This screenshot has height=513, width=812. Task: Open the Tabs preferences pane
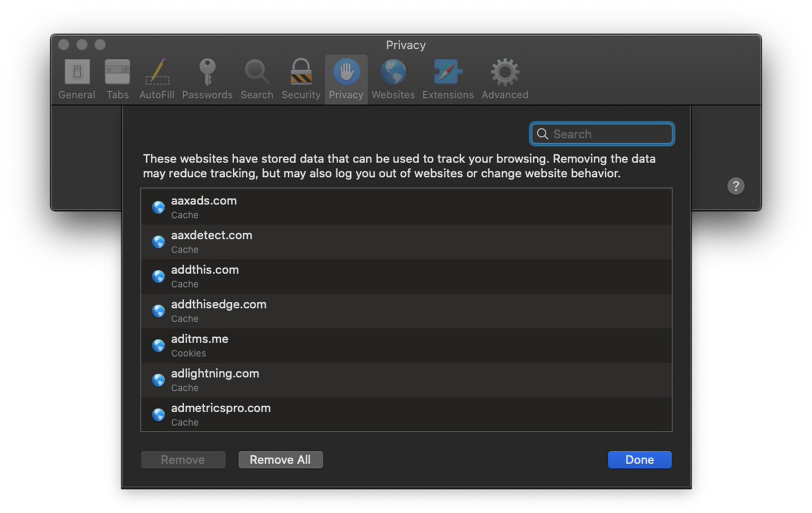coord(117,79)
